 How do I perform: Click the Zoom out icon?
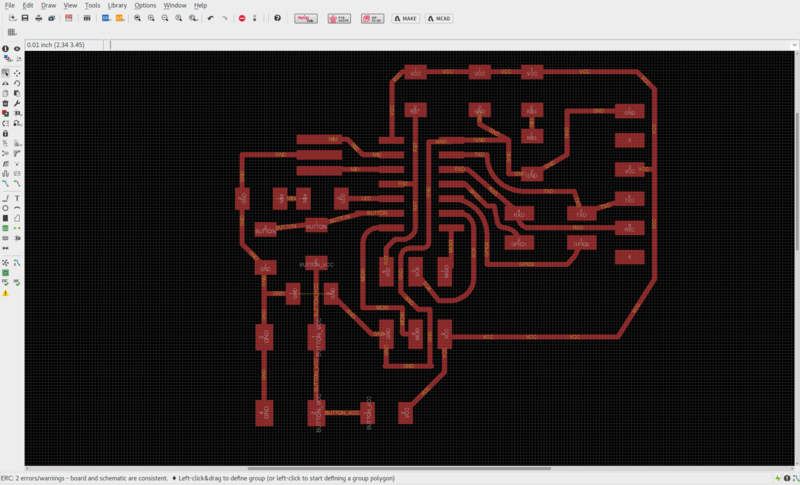click(x=165, y=18)
